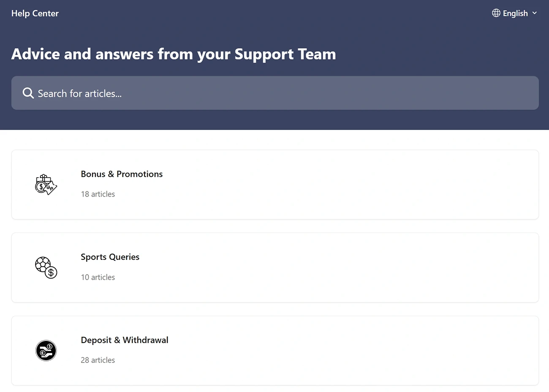
Task: Open the Deposit & Withdrawal title link
Action: click(x=125, y=340)
